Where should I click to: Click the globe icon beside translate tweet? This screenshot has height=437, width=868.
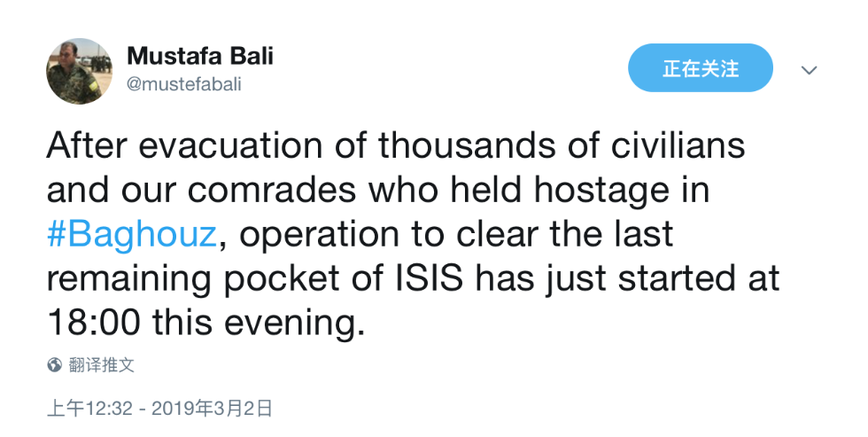pos(54,364)
